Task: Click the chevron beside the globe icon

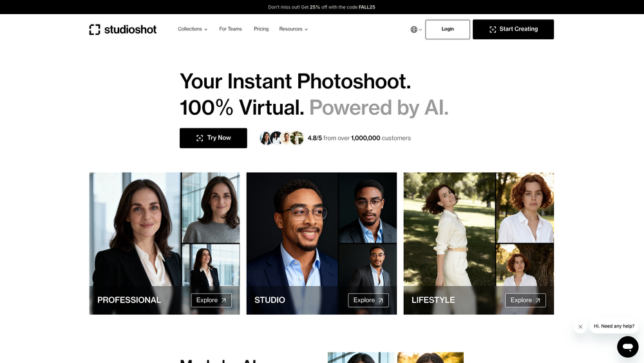Action: (x=420, y=30)
